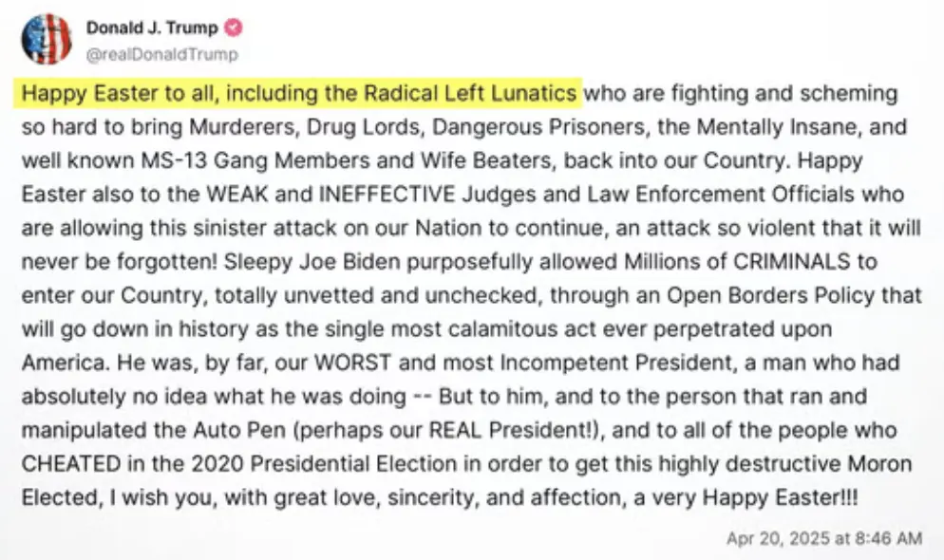The width and height of the screenshot is (944, 560).
Task: Click the @realDonaldTrump handle
Action: [x=162, y=55]
